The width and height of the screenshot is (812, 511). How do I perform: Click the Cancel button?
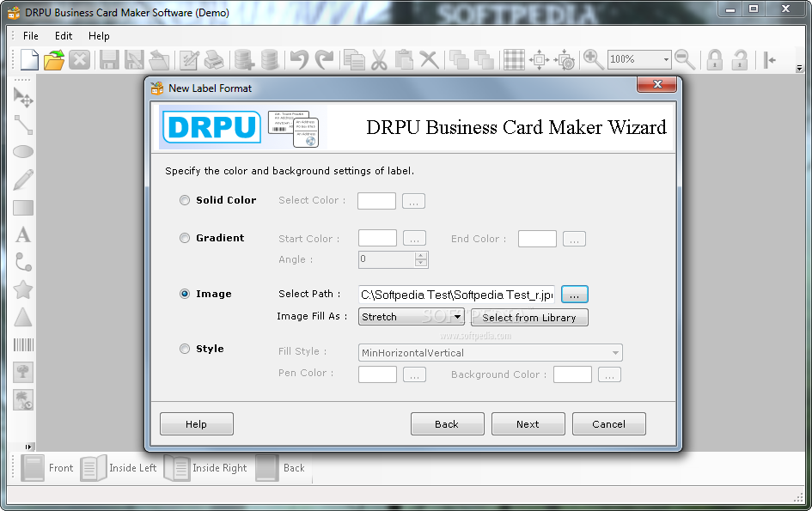tap(609, 424)
